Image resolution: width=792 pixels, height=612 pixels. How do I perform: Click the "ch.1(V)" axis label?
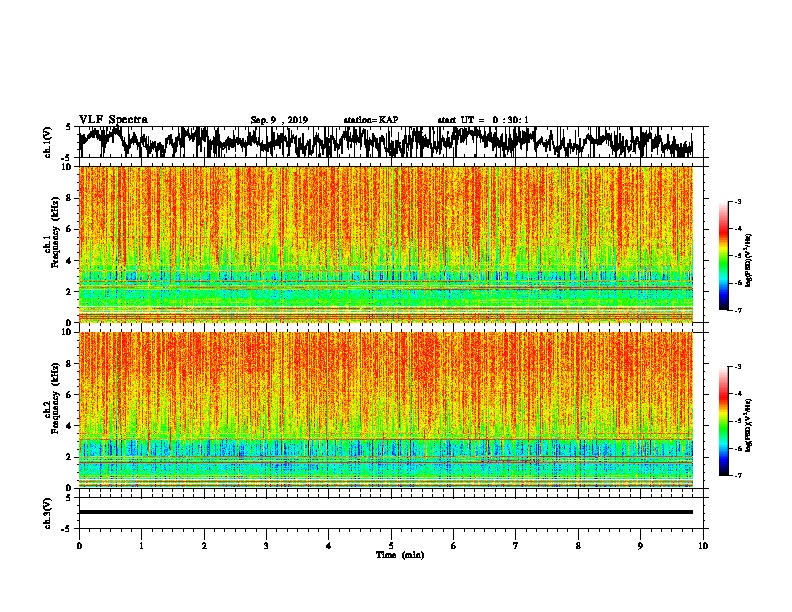tap(47, 142)
